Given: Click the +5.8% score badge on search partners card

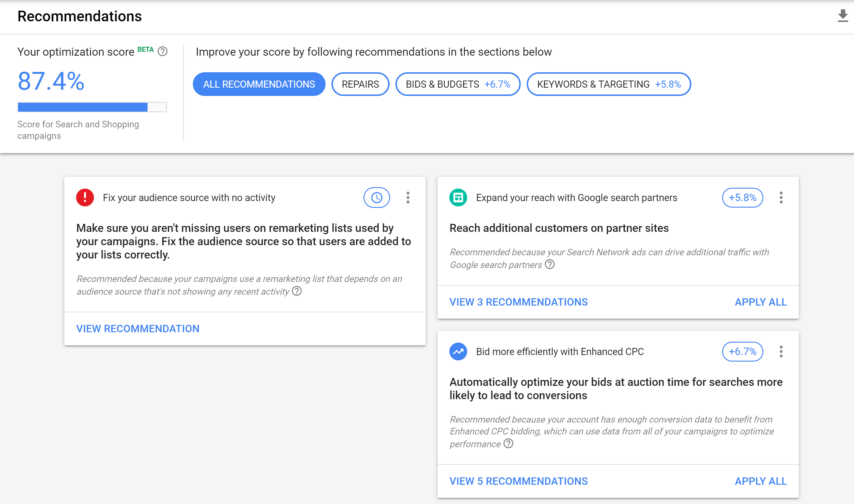Looking at the screenshot, I should point(742,197).
